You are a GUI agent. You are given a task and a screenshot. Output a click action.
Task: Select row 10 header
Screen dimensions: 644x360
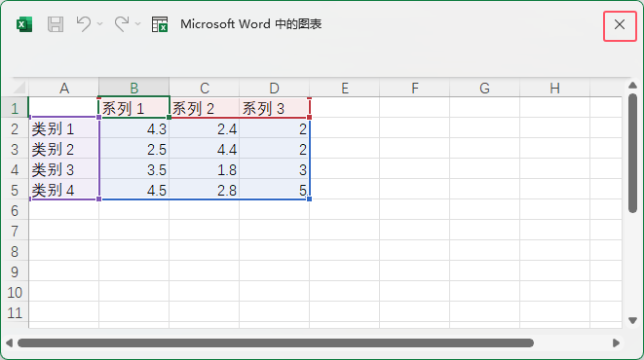pyautogui.click(x=15, y=292)
